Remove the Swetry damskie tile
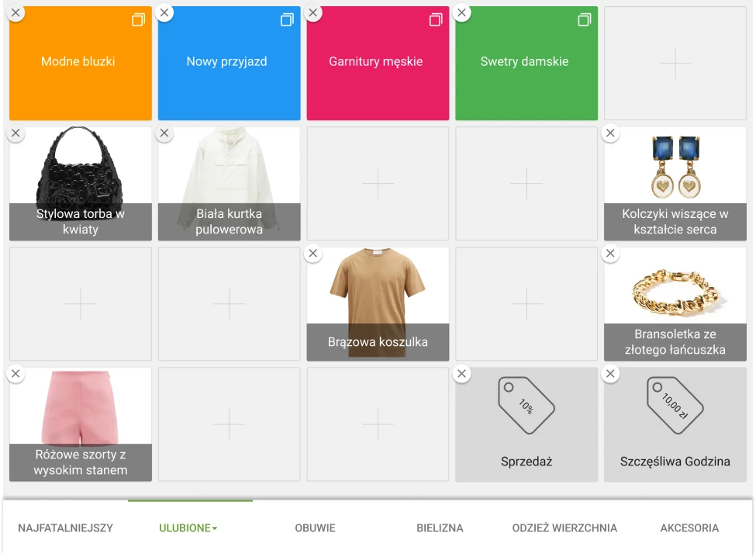This screenshot has width=756, height=557. point(462,13)
